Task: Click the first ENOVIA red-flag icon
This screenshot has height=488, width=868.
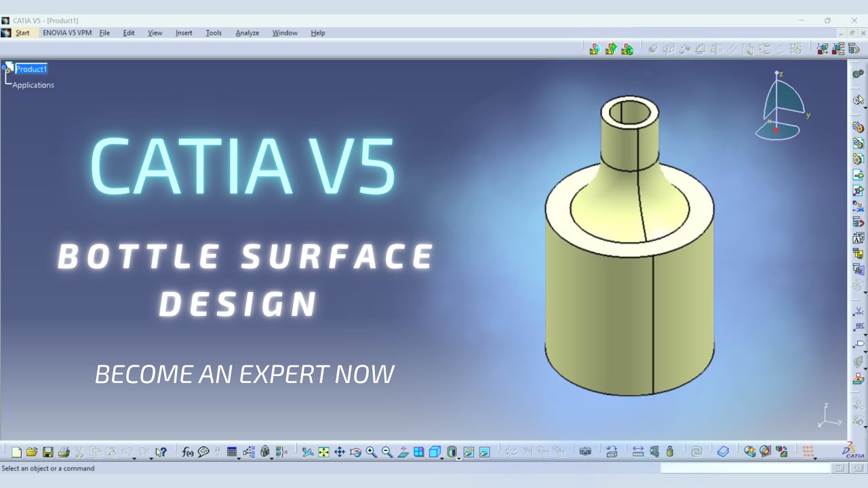Action: point(595,49)
